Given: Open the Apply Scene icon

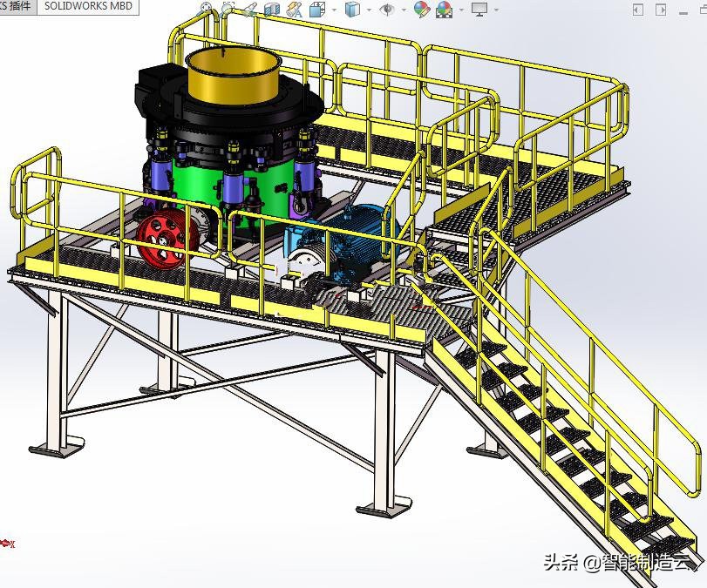Looking at the screenshot, I should 444,9.
